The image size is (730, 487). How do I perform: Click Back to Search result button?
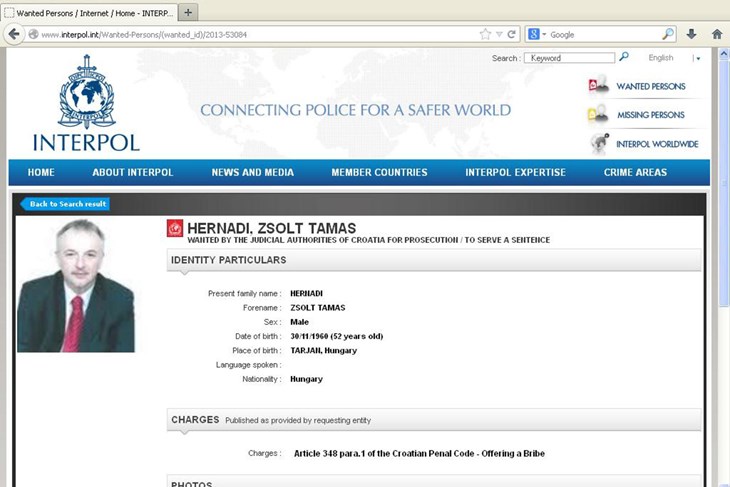tap(65, 204)
